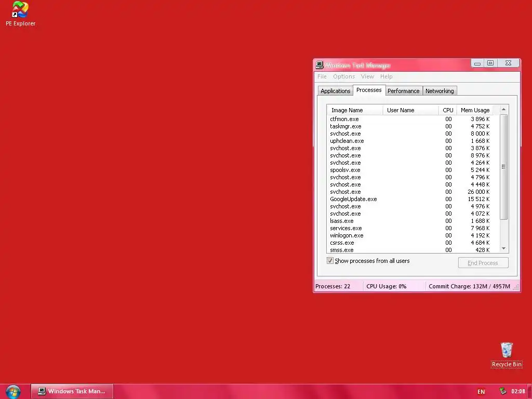
Task: Click the scrollbar up arrow
Action: click(503, 109)
